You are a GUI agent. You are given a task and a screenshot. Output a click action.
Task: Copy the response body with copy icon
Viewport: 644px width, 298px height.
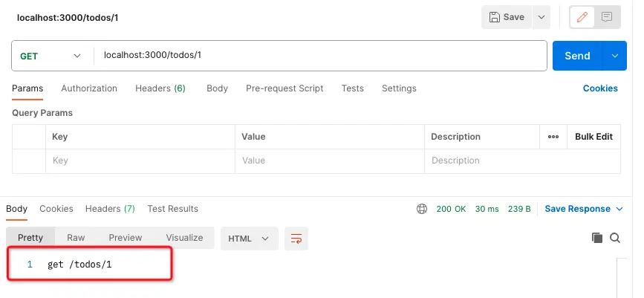pos(596,238)
